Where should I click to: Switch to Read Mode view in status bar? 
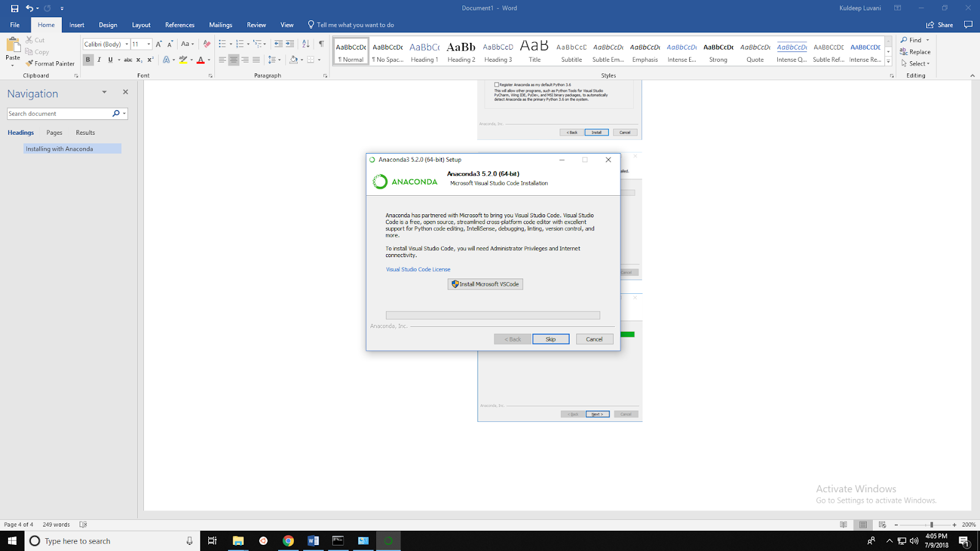click(x=843, y=525)
